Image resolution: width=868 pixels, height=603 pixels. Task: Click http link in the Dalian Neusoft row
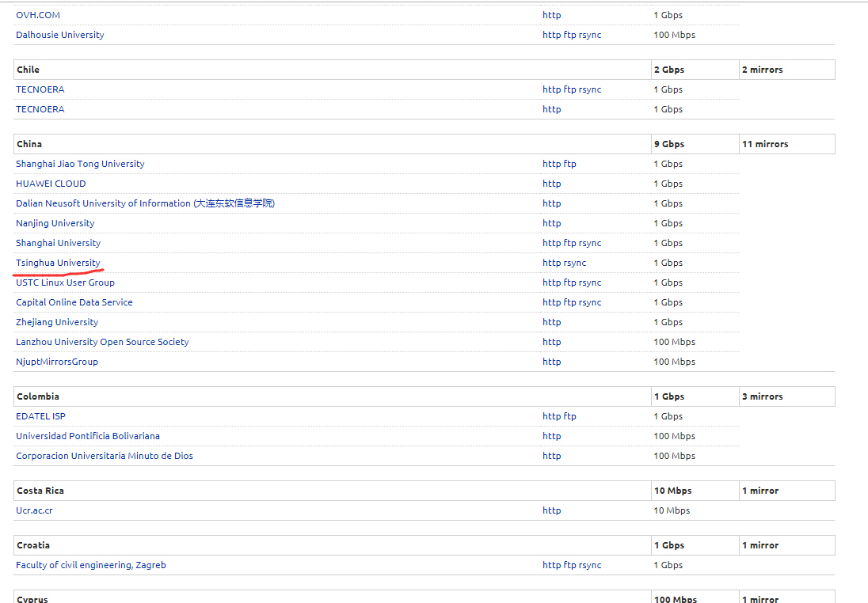tap(551, 203)
